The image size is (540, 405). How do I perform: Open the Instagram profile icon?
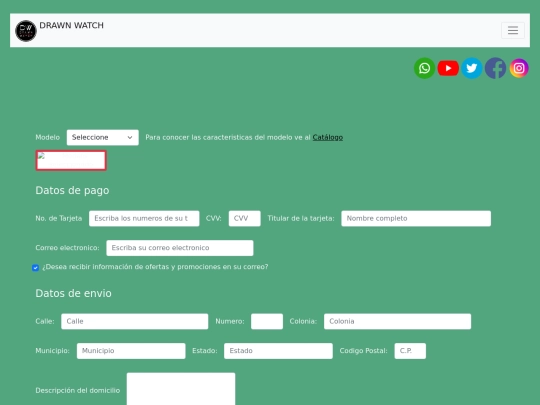(519, 68)
